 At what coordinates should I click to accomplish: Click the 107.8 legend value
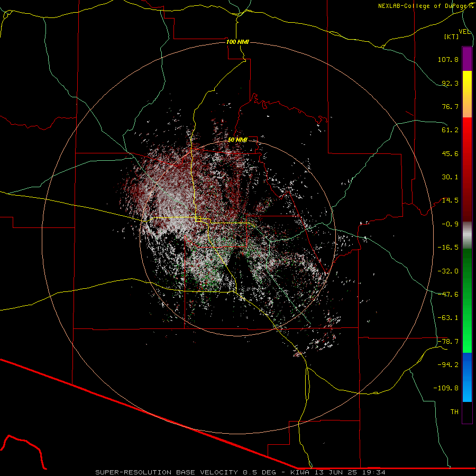448,59
